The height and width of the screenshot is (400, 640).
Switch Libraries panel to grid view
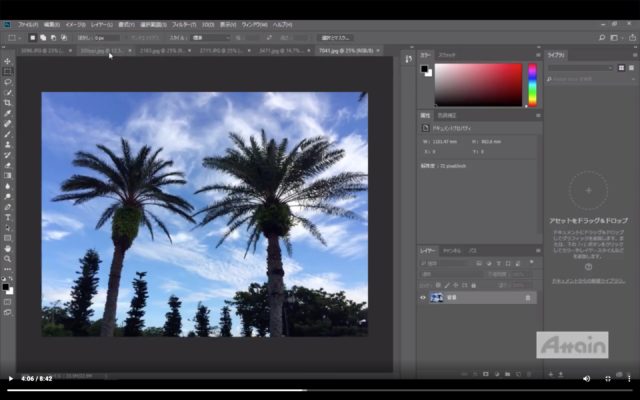621,67
